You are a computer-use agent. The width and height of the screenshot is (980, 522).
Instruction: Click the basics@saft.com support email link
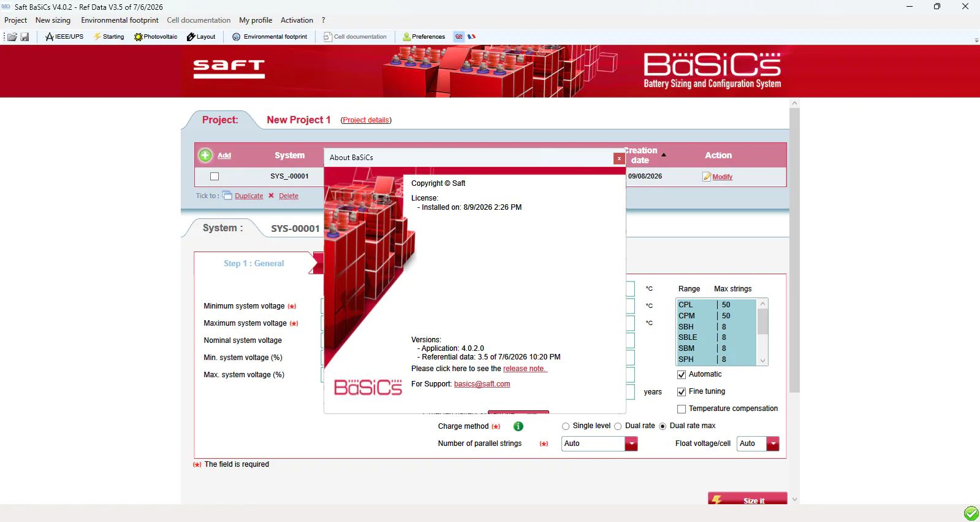click(x=482, y=384)
